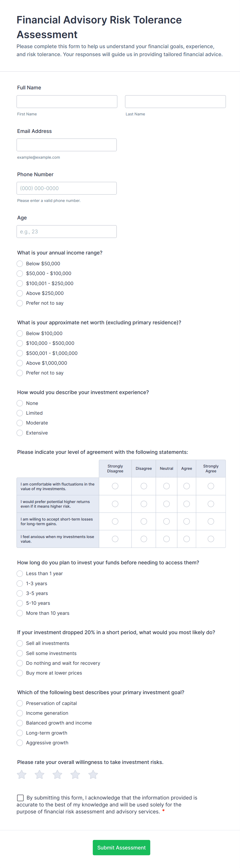Select "Neutral" for accepting short-term losses
This screenshot has height=868, width=240.
point(166,521)
